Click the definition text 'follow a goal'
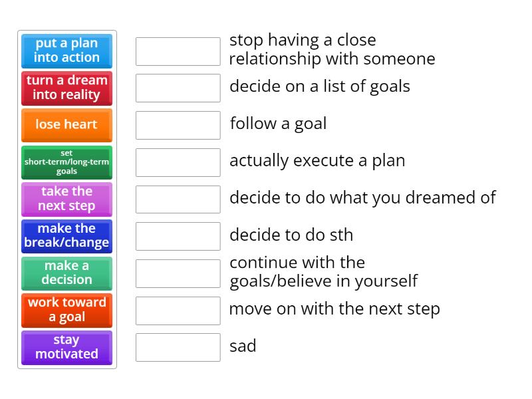This screenshot has width=532, height=399. [x=278, y=124]
